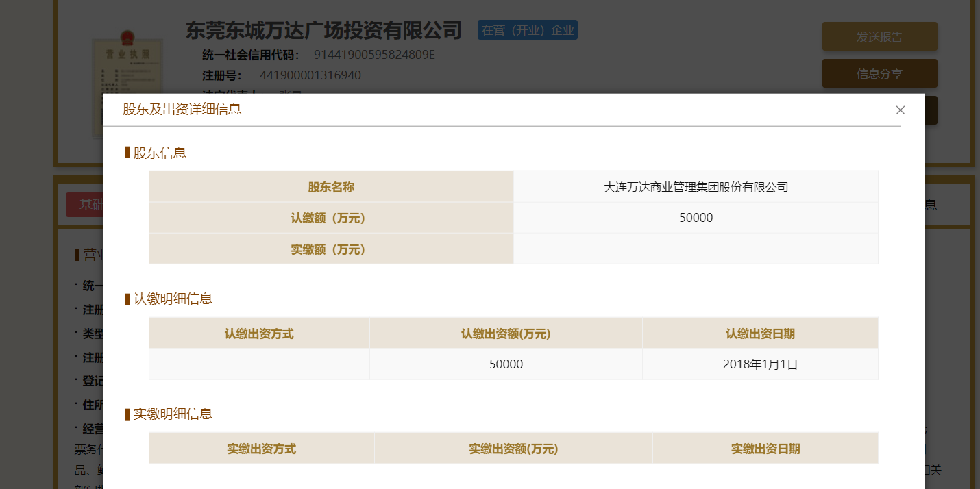
Task: Click the 实缴出资额(万元) column header
Action: point(513,449)
